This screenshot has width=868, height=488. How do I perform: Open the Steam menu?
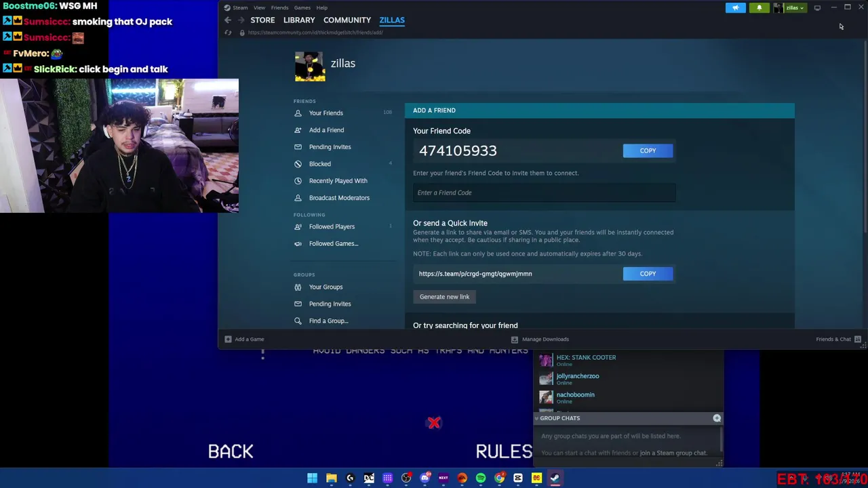(x=240, y=7)
